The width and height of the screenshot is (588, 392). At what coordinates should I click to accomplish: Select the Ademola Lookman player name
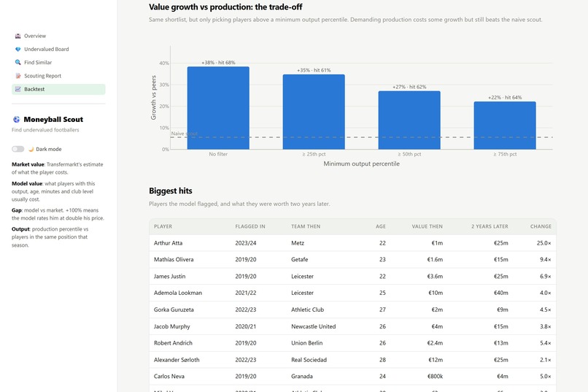click(178, 293)
